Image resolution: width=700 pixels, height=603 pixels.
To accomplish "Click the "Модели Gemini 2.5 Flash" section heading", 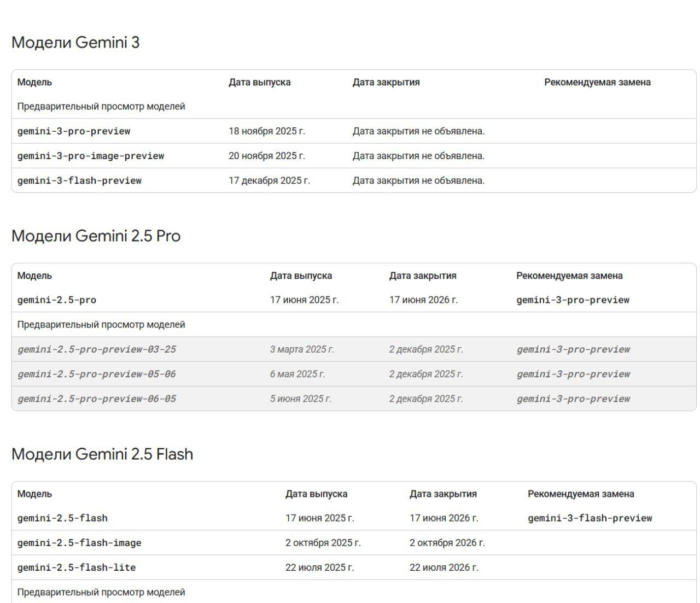I will [102, 454].
